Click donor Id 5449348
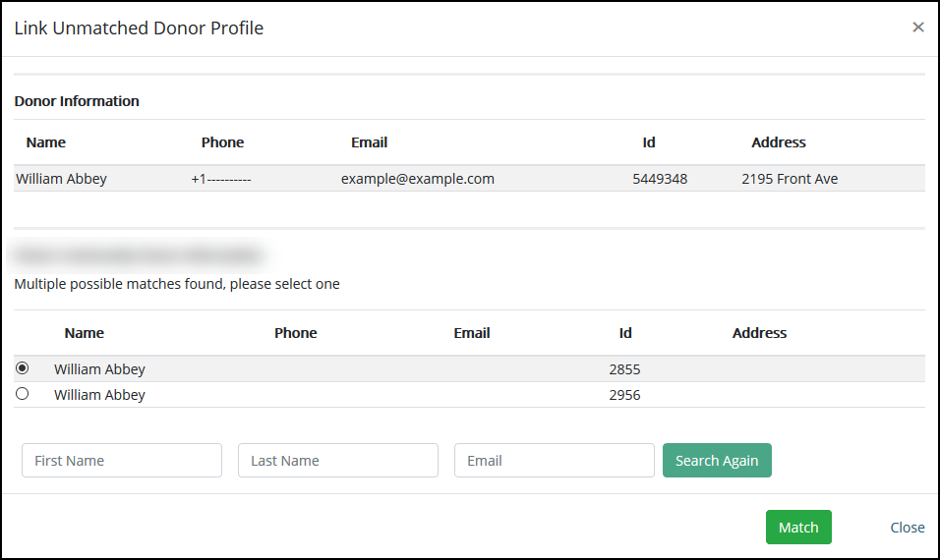Screen dimensions: 940x560 coord(660,179)
